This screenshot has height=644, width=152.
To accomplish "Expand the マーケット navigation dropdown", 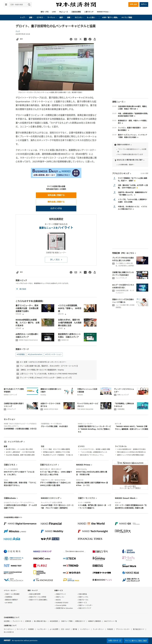I will pos(52,18).
